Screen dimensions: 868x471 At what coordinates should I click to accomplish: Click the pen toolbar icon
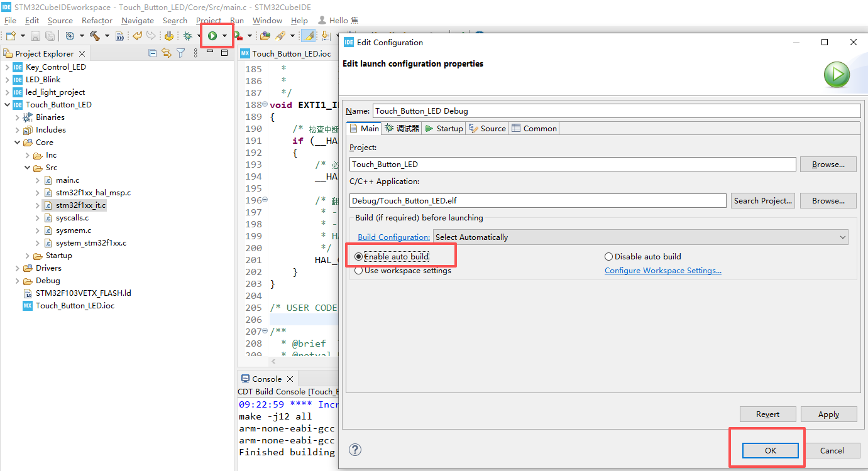click(x=280, y=36)
